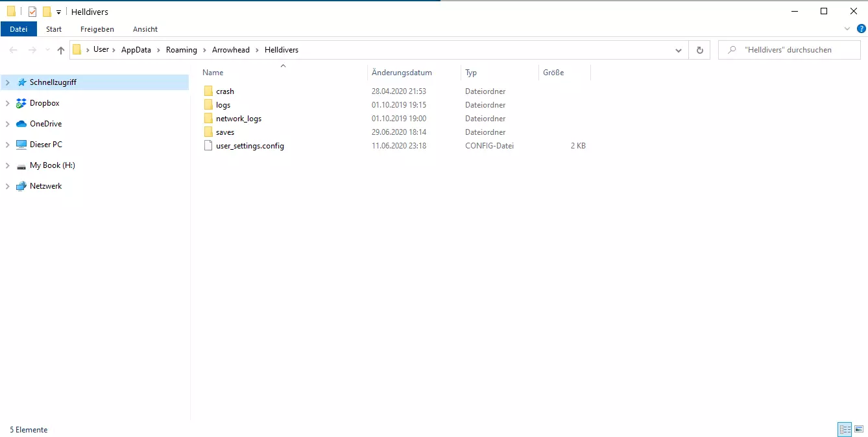Expand the My Book (H:) tree node

coord(8,165)
